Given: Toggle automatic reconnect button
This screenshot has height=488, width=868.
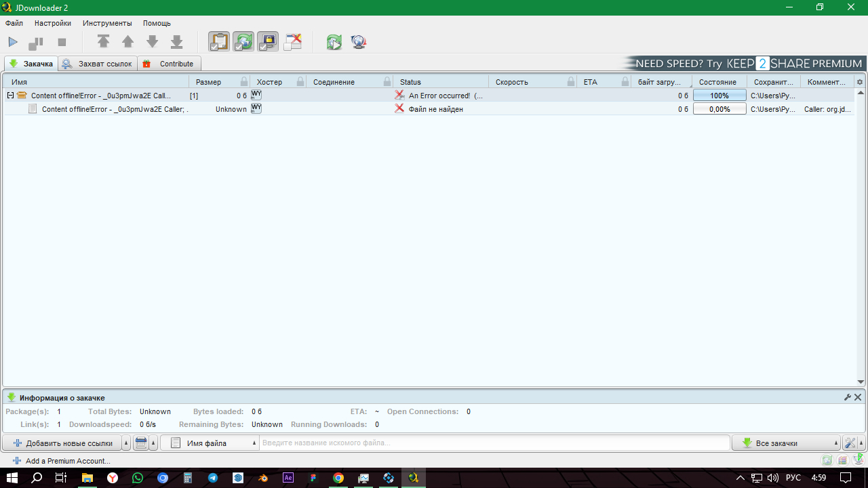Looking at the screenshot, I should pos(243,42).
